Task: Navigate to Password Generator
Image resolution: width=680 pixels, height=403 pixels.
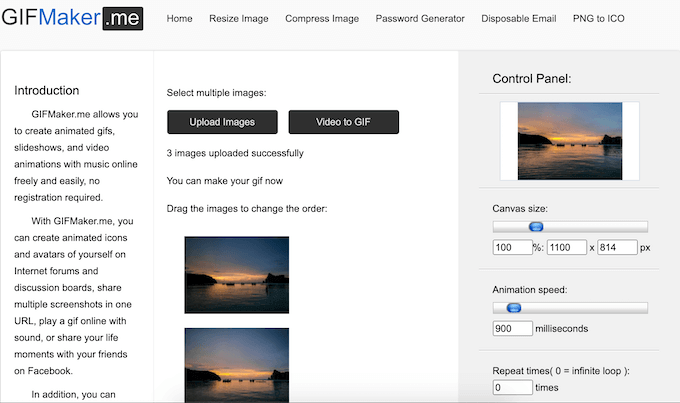Action: (x=420, y=19)
